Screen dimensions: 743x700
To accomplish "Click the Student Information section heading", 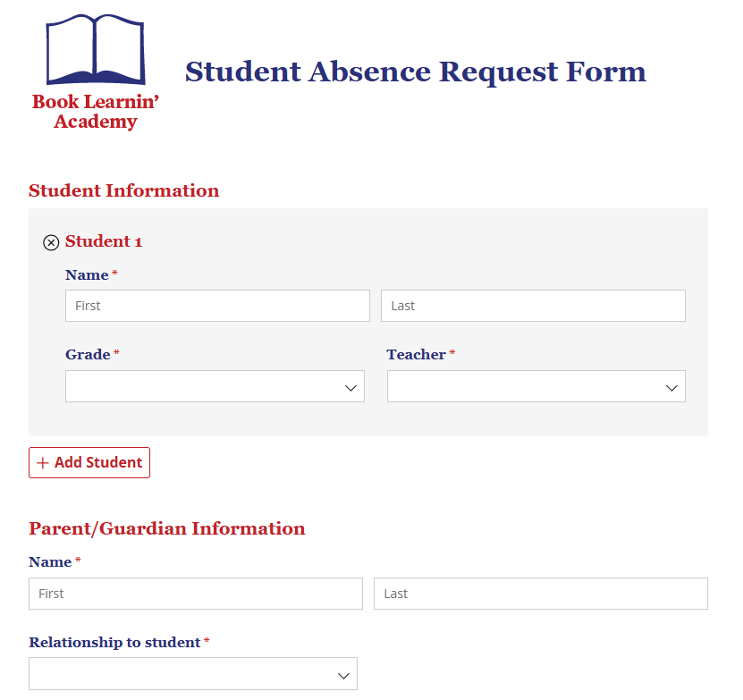I will pos(123,190).
